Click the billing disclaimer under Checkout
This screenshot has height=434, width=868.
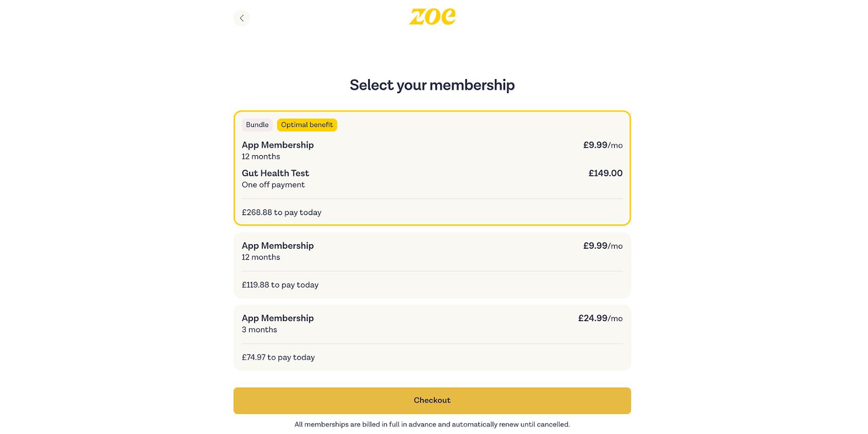point(432,424)
